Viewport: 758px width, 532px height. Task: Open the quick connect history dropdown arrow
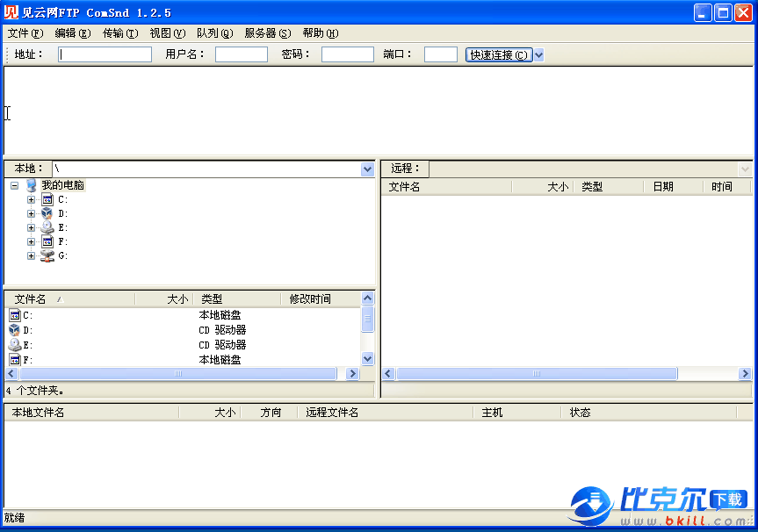pos(539,54)
